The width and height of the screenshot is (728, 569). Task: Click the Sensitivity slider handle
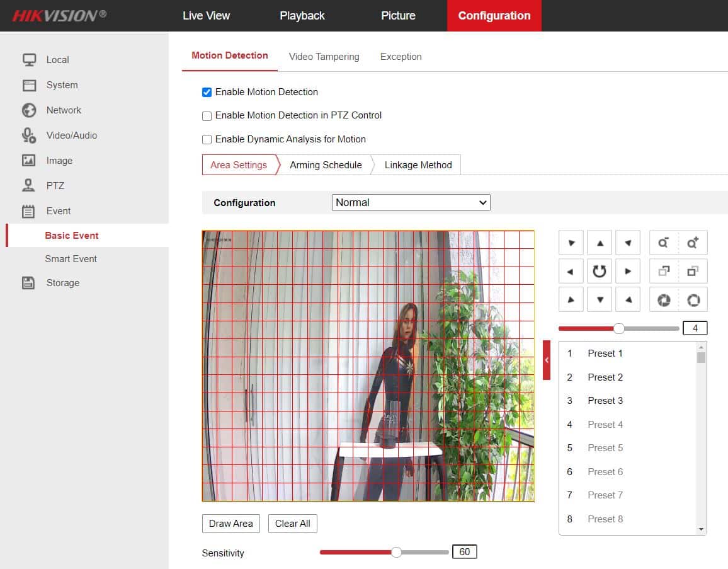tap(396, 553)
